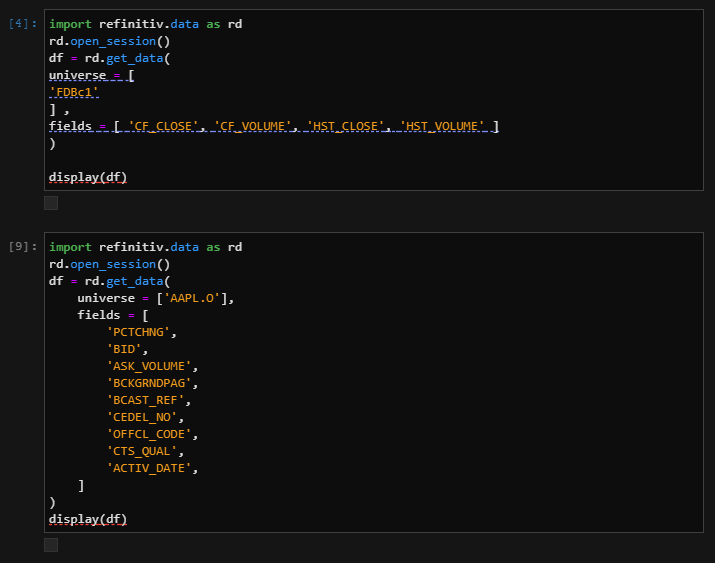This screenshot has height=563, width=715.
Task: Click df = rd.get_data( line in second cell
Action: 109,281
